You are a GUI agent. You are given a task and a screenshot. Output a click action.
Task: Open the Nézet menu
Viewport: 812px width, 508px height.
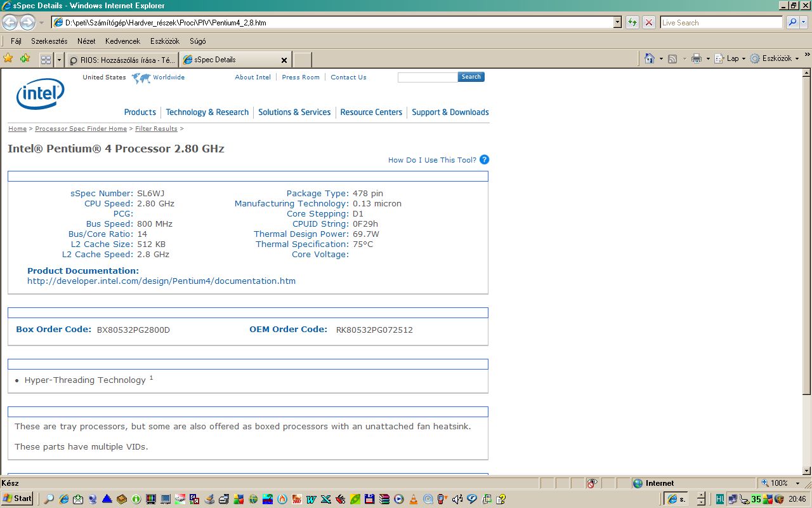[86, 41]
